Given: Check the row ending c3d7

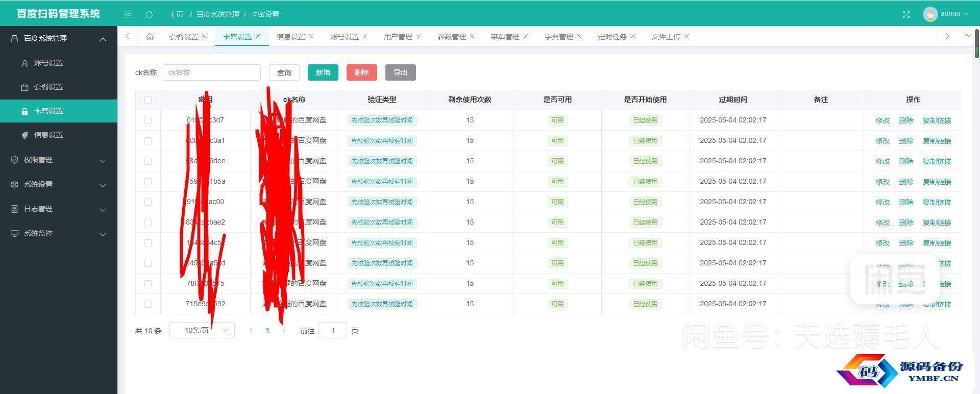Looking at the screenshot, I should [148, 120].
